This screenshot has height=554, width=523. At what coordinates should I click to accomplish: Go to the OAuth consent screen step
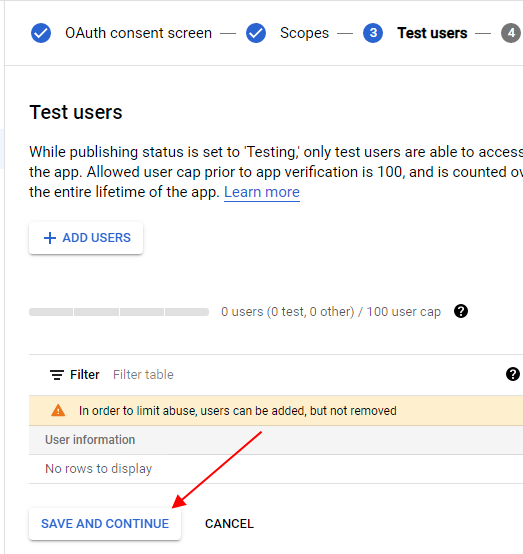138,33
